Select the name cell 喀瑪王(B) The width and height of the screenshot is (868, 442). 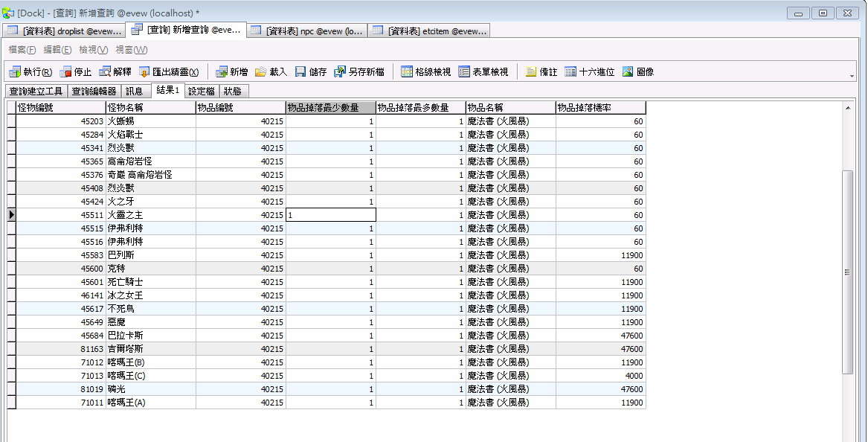[150, 362]
